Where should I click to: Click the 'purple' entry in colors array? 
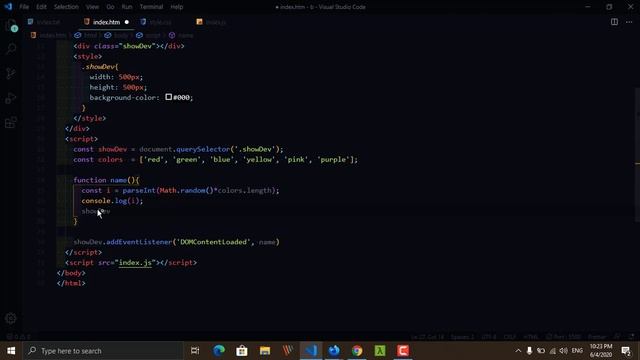333,160
